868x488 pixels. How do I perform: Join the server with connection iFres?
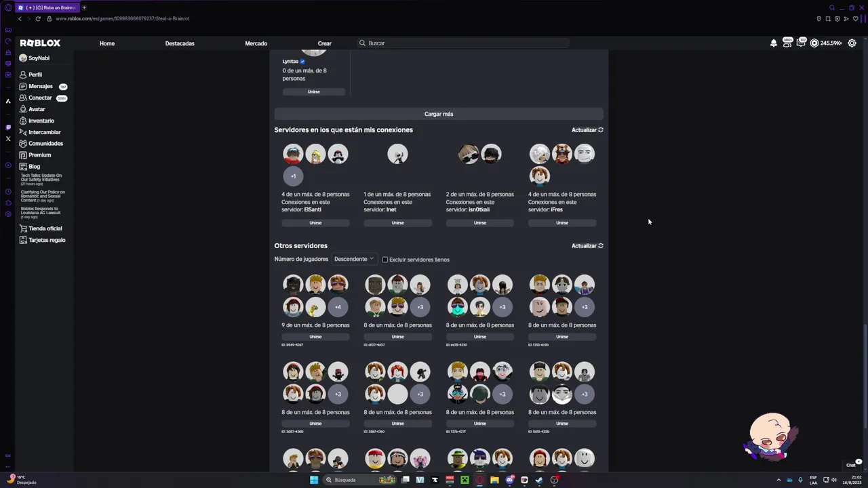(562, 222)
